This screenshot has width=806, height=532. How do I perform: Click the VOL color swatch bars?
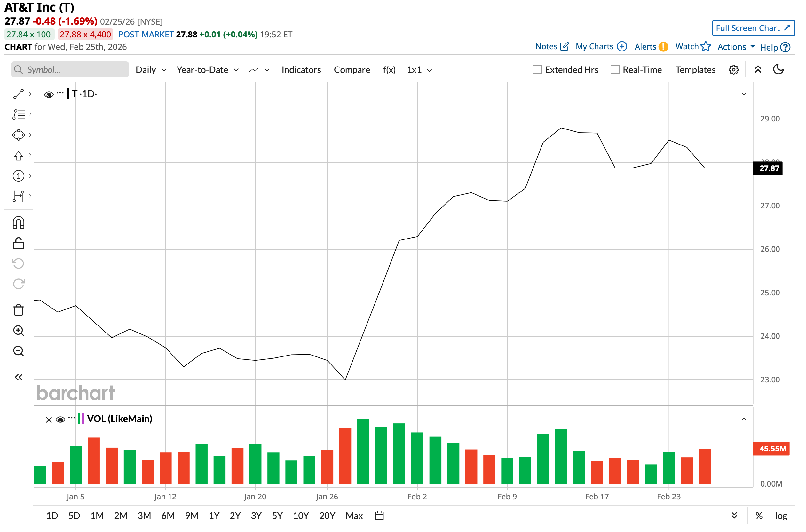(x=81, y=418)
